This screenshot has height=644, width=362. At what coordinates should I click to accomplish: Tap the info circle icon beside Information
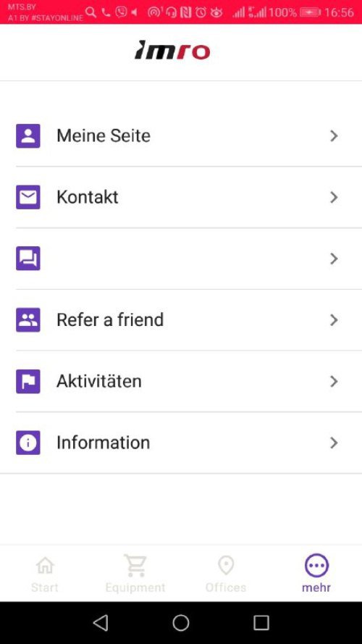28,443
